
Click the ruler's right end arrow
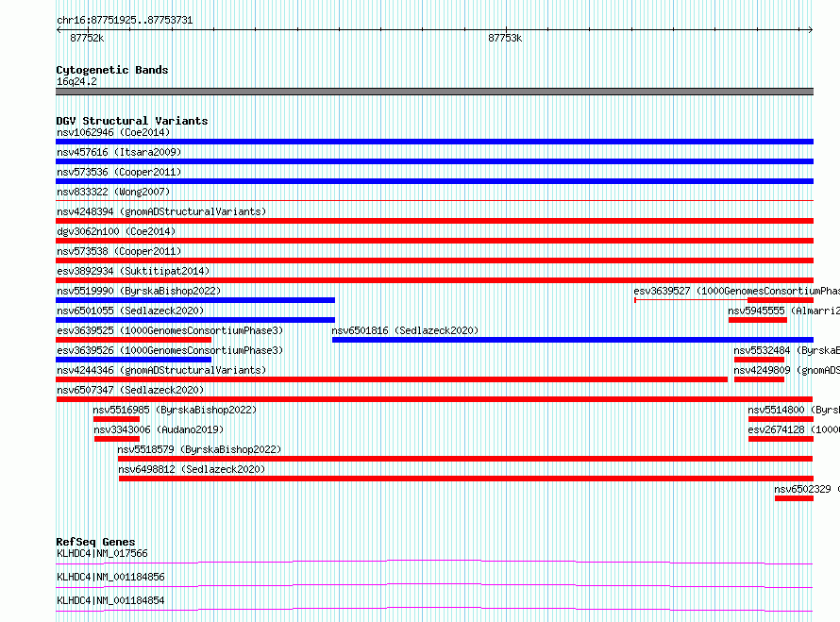pyautogui.click(x=811, y=29)
